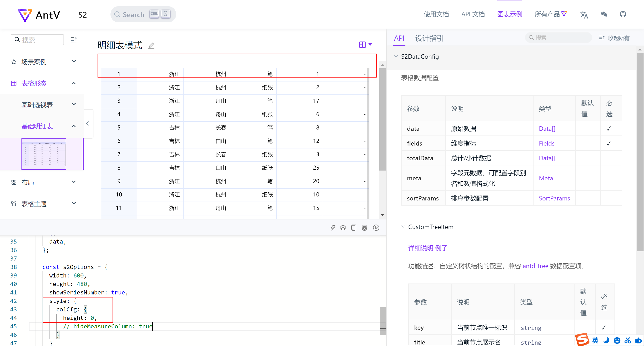Edit the title 明细表模式 with the pencil icon
This screenshot has height=346, width=644.
point(151,46)
